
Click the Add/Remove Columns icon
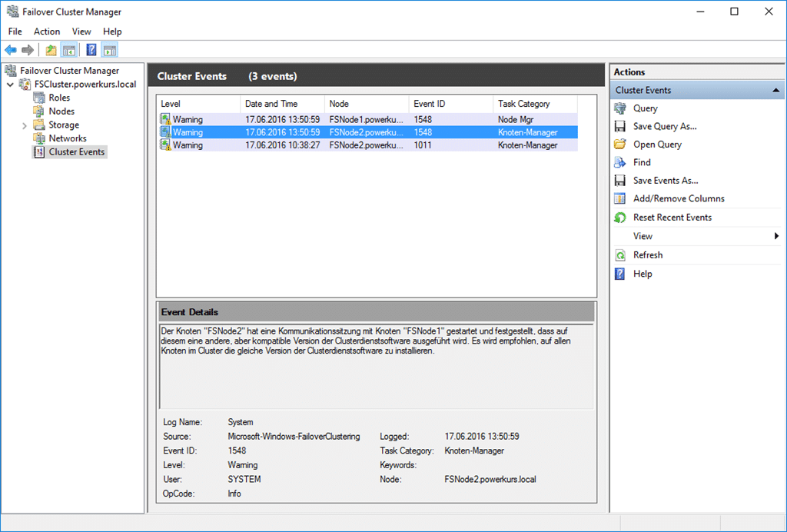(x=620, y=199)
